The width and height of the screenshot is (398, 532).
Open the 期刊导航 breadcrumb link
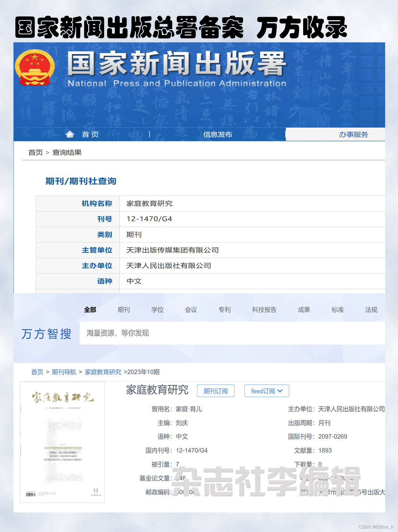[x=64, y=372]
